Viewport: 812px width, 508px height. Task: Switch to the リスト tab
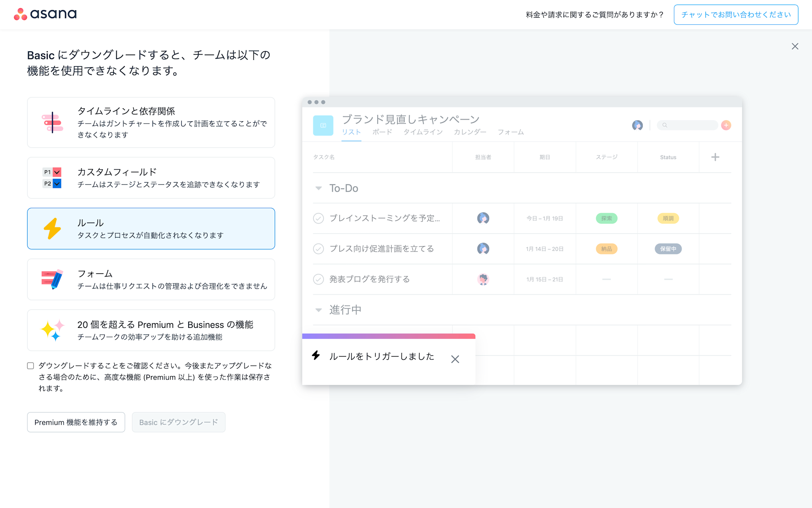click(x=351, y=132)
